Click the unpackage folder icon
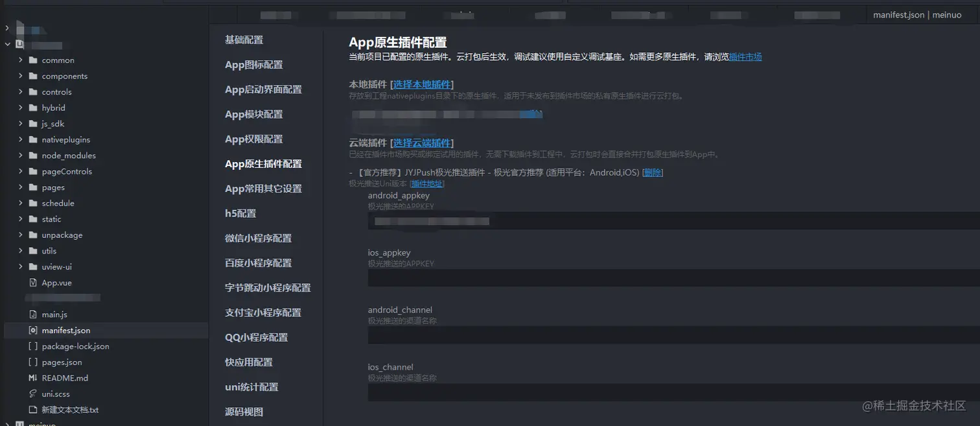This screenshot has width=980, height=426. pyautogui.click(x=33, y=235)
